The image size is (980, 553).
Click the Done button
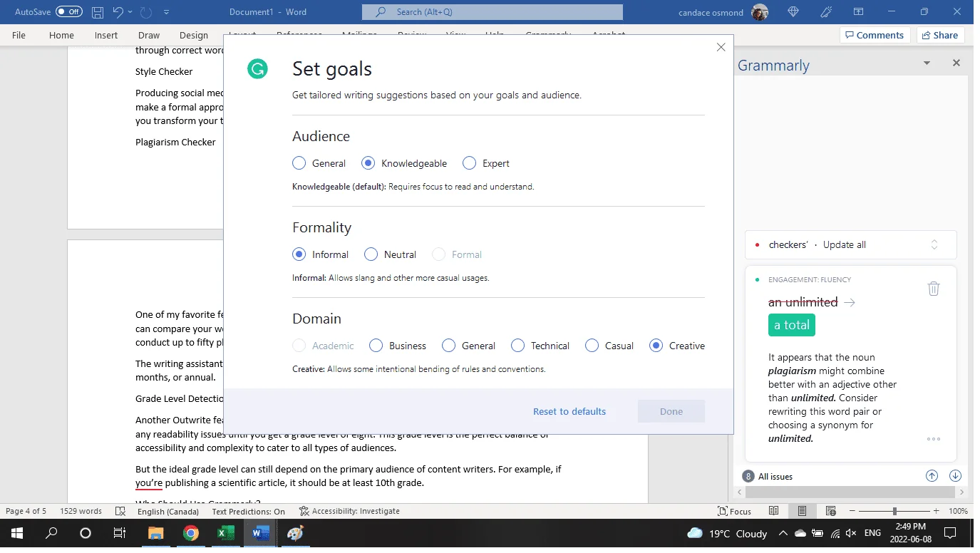point(671,411)
